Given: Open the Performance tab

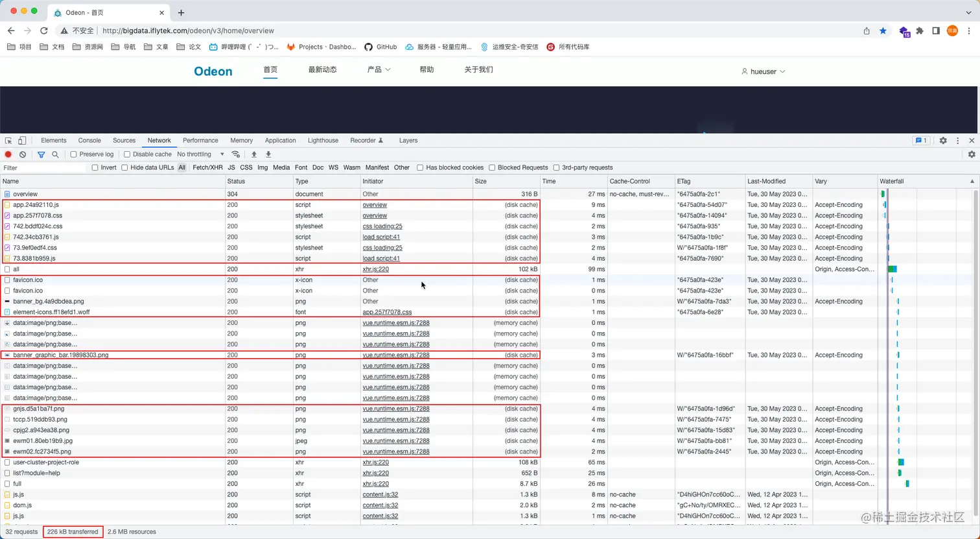Looking at the screenshot, I should click(200, 140).
